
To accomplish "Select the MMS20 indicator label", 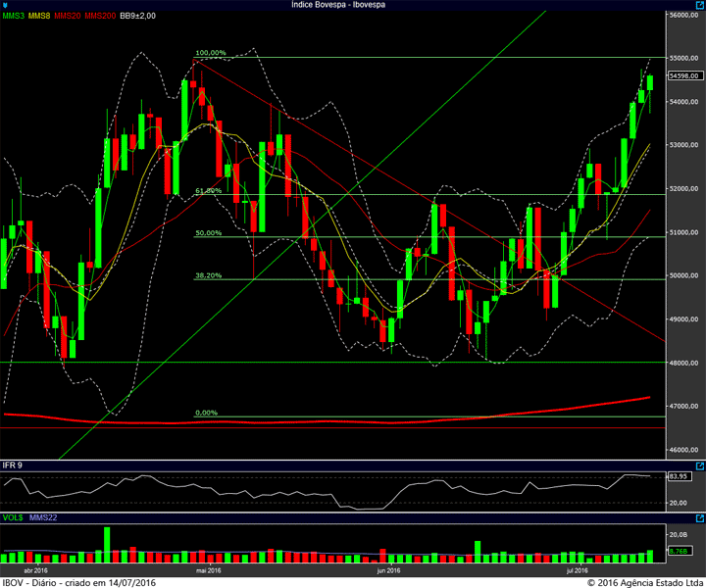I will click(68, 16).
